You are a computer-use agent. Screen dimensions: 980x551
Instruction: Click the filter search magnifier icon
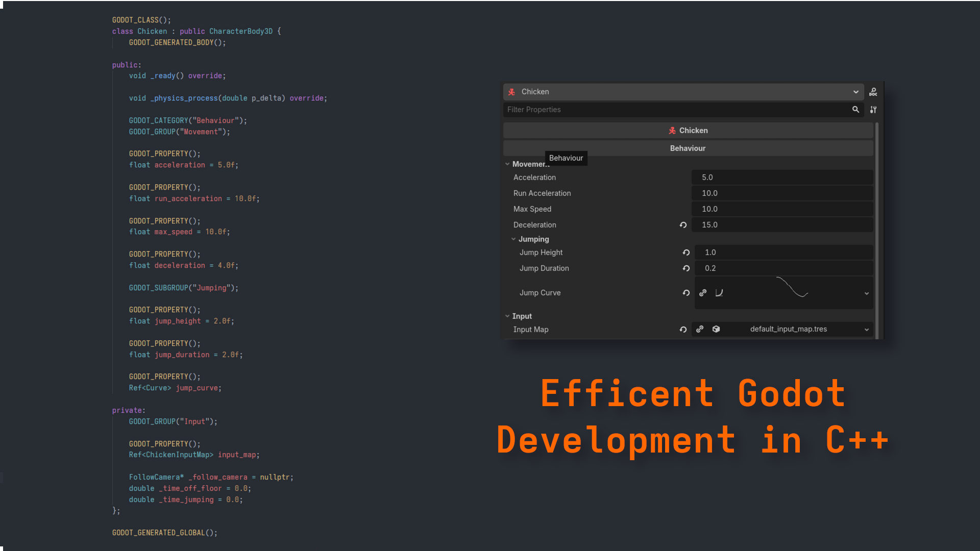[856, 109]
